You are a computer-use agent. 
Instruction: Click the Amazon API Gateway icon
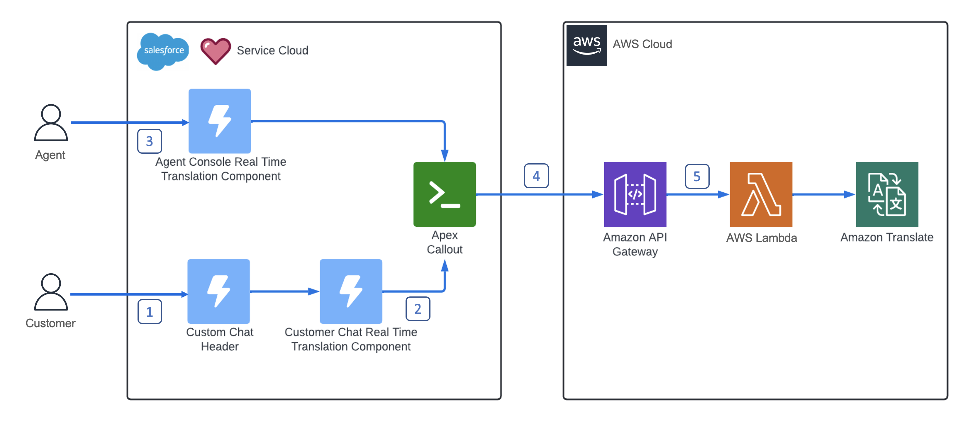pyautogui.click(x=635, y=194)
